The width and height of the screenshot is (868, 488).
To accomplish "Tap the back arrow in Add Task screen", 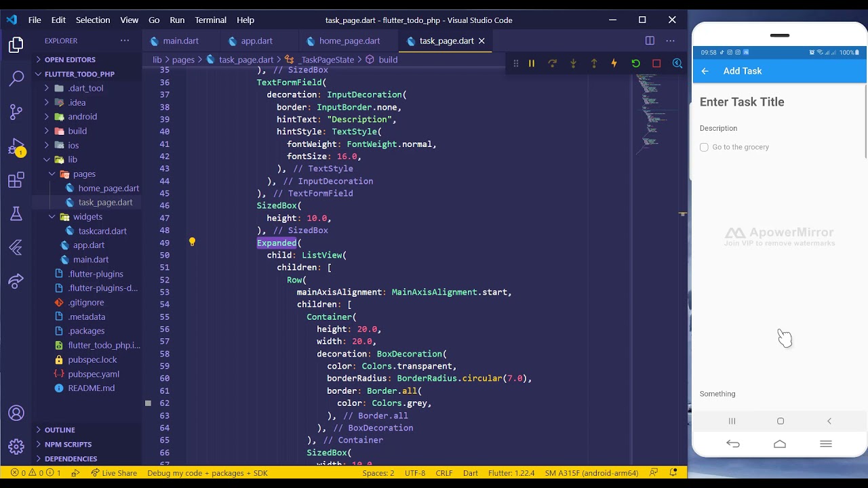I will (705, 71).
